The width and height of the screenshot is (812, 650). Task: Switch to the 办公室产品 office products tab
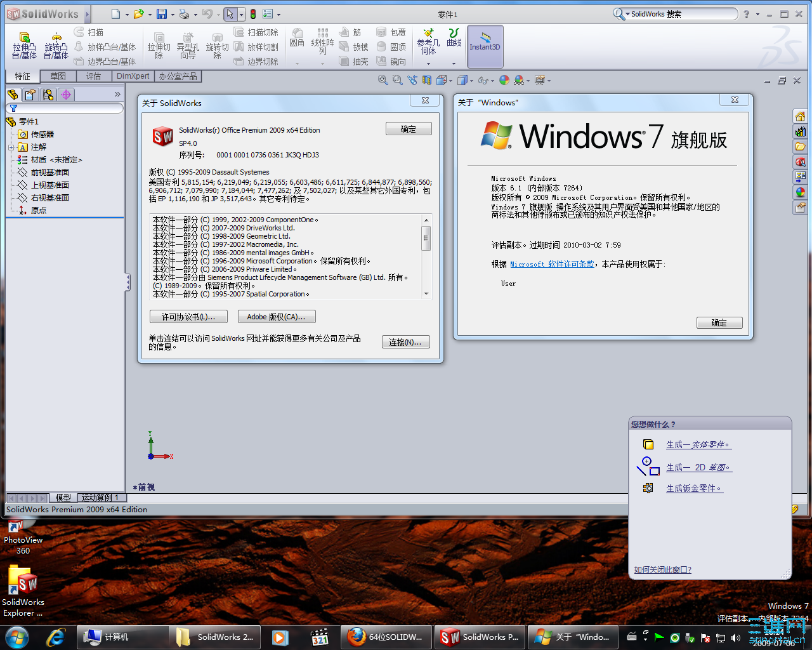[x=178, y=76]
